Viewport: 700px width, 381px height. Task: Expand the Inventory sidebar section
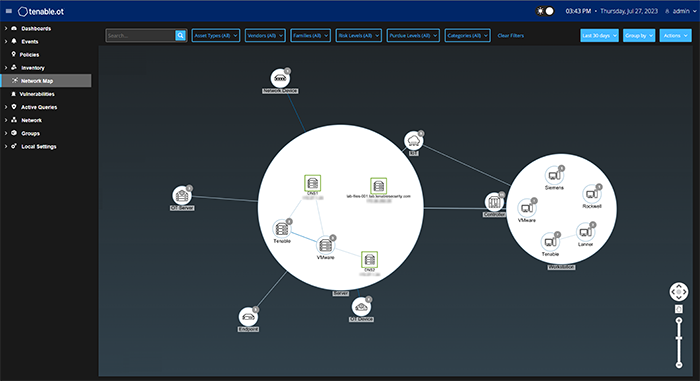[x=33, y=68]
